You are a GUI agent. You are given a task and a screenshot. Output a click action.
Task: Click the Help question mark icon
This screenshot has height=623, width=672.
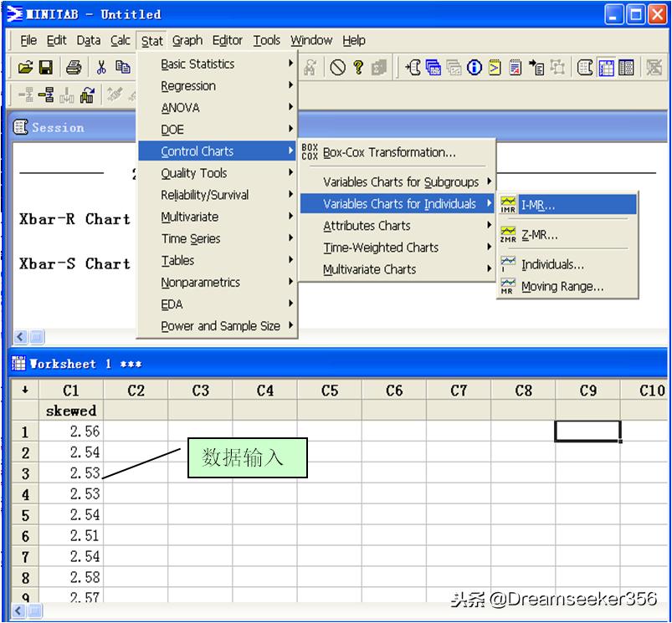point(358,69)
